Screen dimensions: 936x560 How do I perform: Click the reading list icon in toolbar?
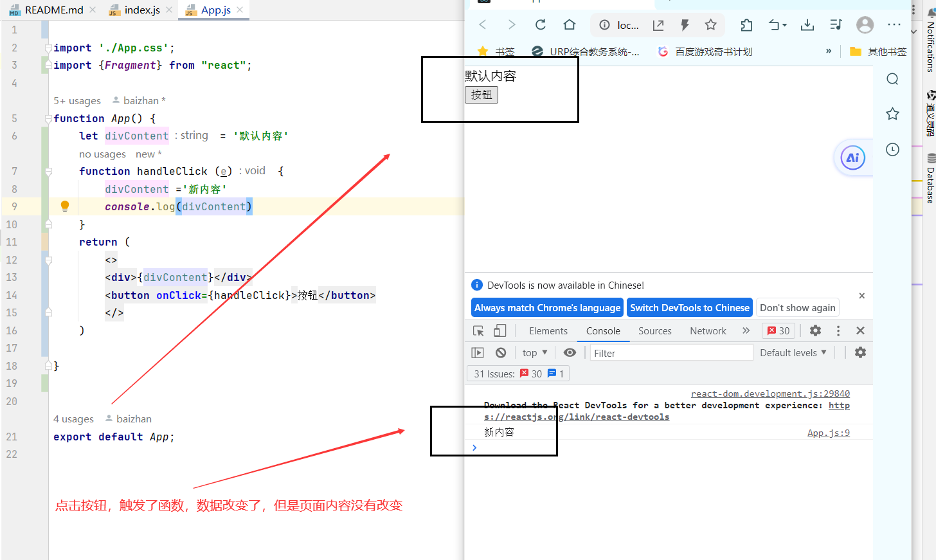click(836, 25)
